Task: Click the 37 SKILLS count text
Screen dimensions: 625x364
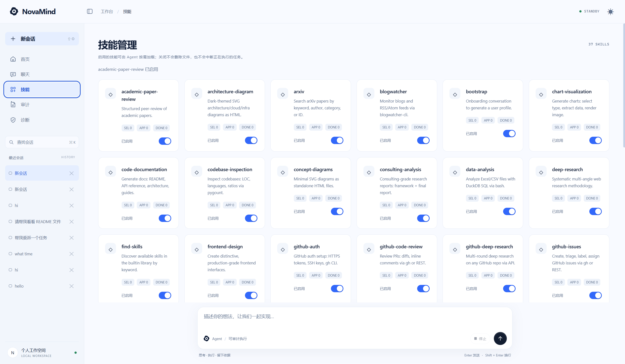Action: click(x=599, y=44)
